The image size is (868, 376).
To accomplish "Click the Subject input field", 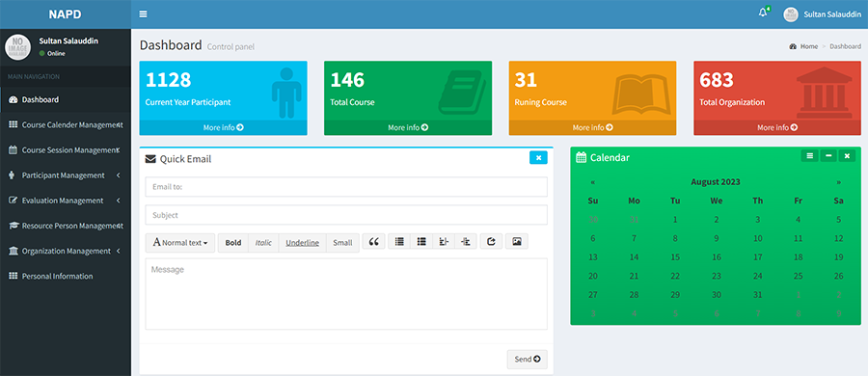I will coord(346,215).
